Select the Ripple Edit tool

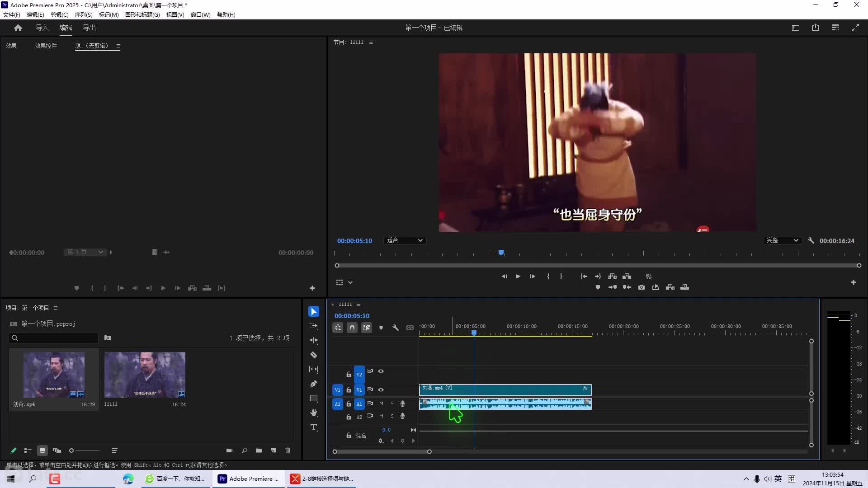point(313,340)
